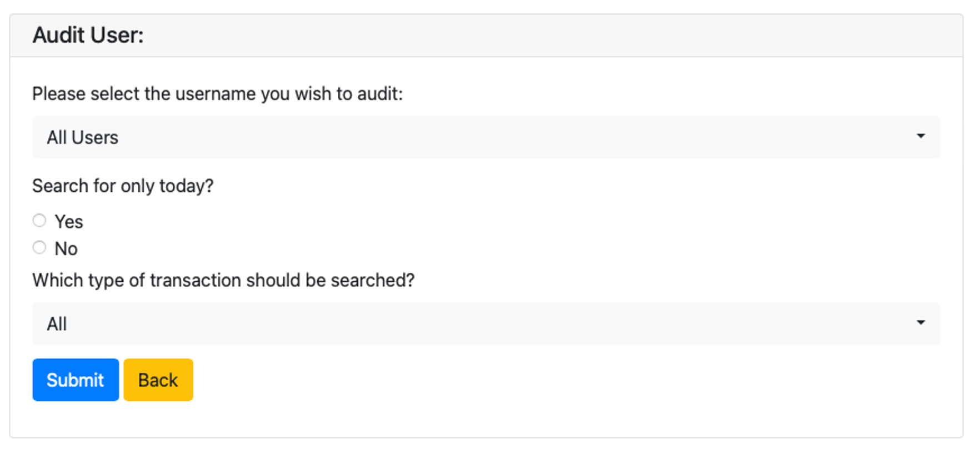Click the "Audit User:" heading

click(88, 35)
